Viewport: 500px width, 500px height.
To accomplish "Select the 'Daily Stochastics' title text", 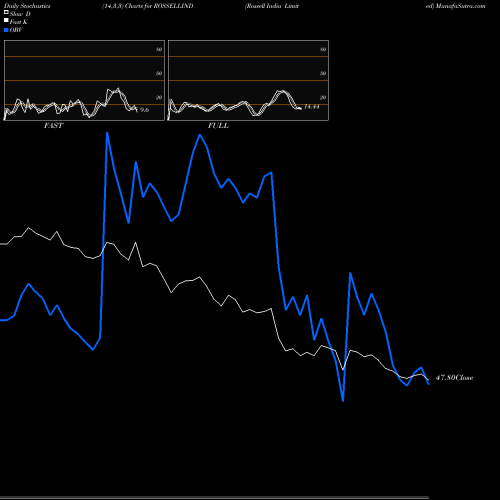I will click(27, 6).
